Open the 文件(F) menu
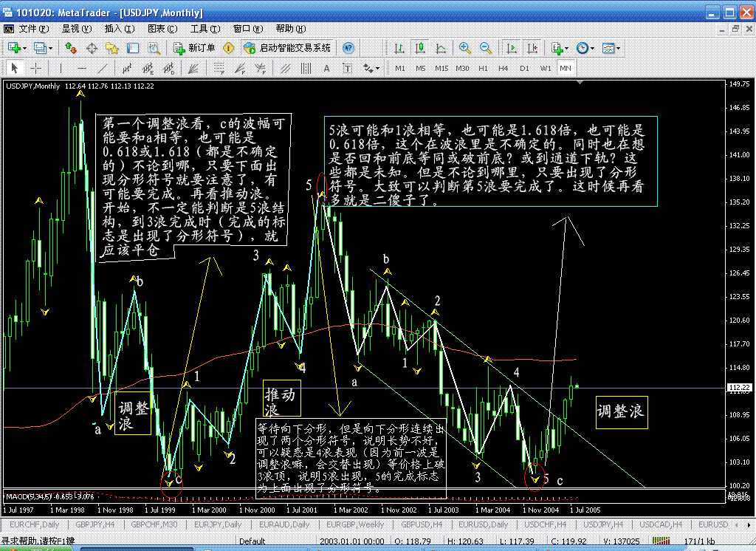 point(34,29)
